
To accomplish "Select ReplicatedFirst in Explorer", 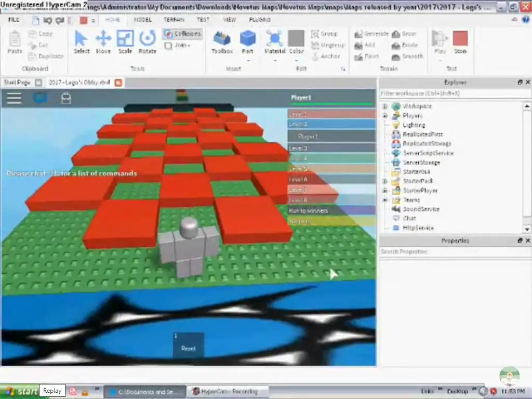I will click(x=422, y=135).
